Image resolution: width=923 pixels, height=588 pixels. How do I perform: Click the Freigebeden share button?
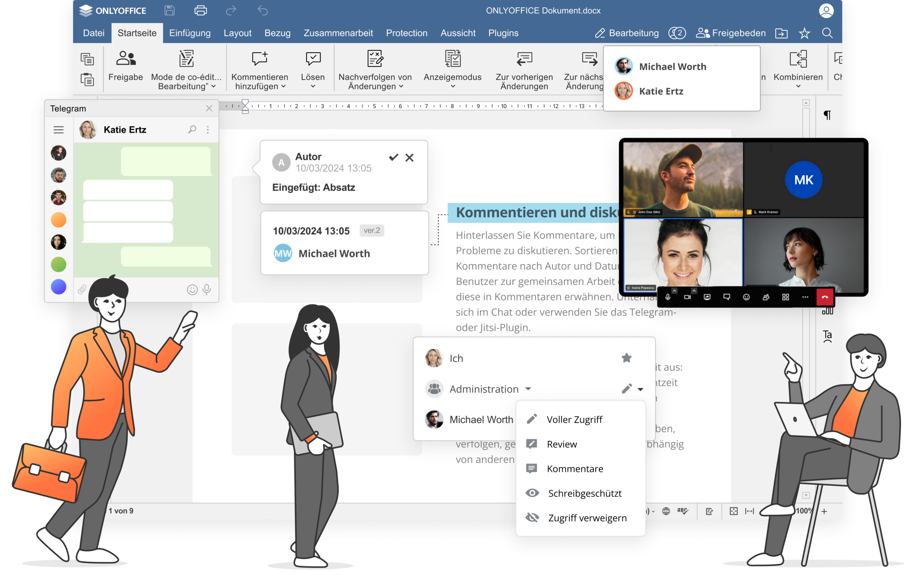[730, 33]
